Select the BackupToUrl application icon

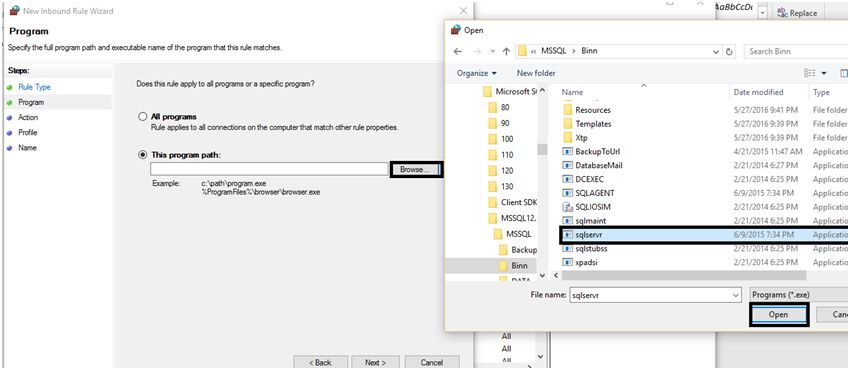(568, 151)
